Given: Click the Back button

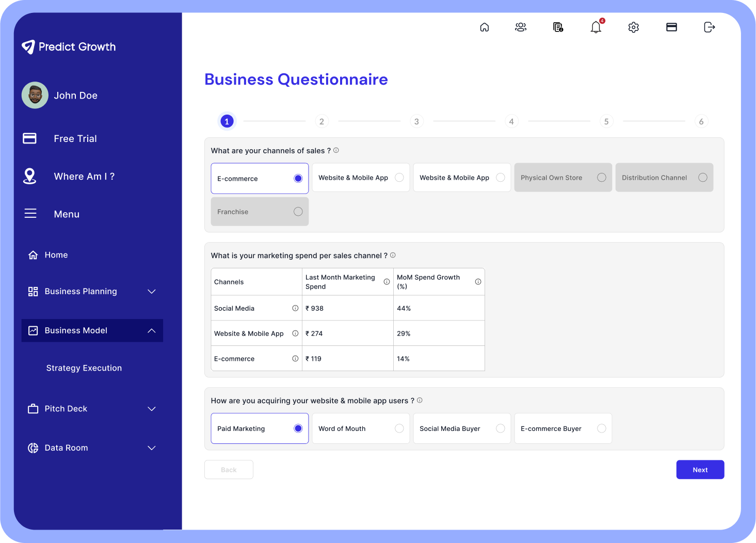Looking at the screenshot, I should [229, 470].
